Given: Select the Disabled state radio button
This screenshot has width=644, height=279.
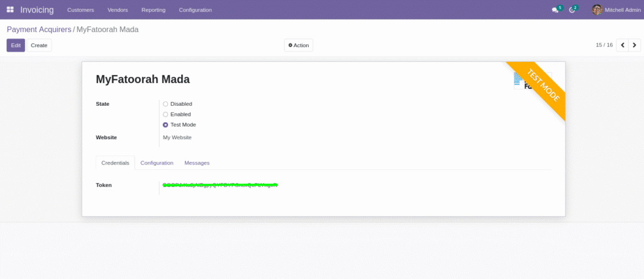Looking at the screenshot, I should tap(165, 104).
